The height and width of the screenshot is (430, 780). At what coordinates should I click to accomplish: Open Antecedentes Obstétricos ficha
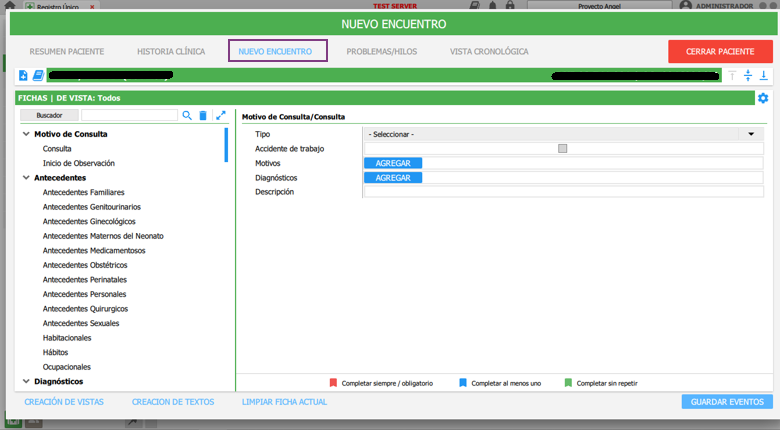85,265
